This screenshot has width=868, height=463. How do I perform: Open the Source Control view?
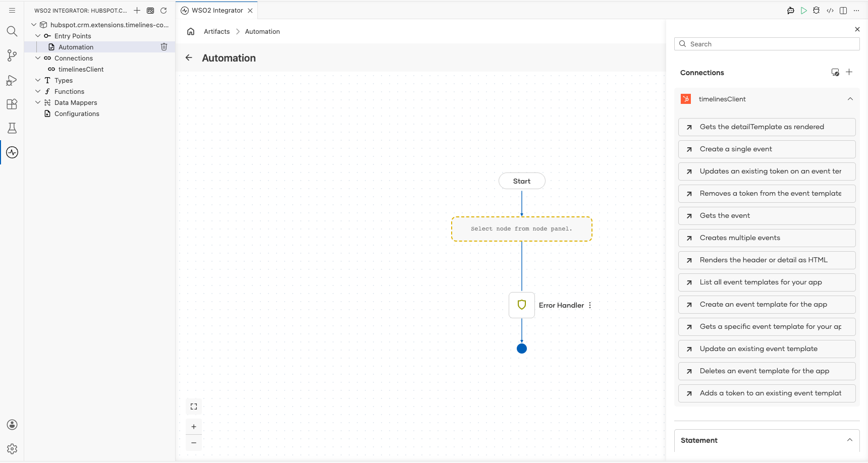point(12,55)
